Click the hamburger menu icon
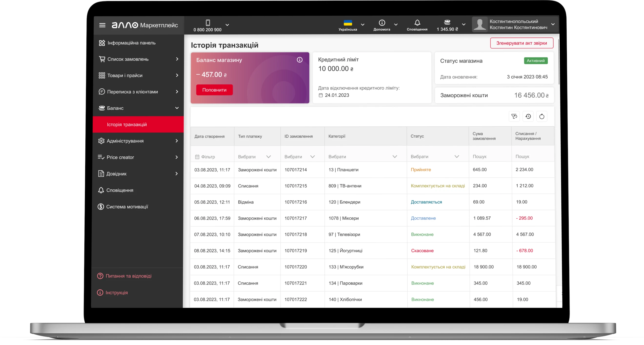Image resolution: width=644 pixels, height=345 pixels. [x=102, y=25]
